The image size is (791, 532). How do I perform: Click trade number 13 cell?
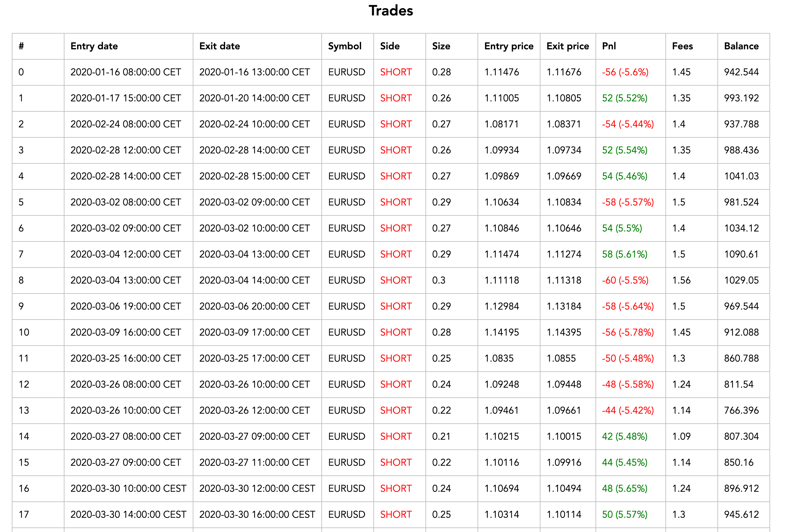(x=24, y=411)
